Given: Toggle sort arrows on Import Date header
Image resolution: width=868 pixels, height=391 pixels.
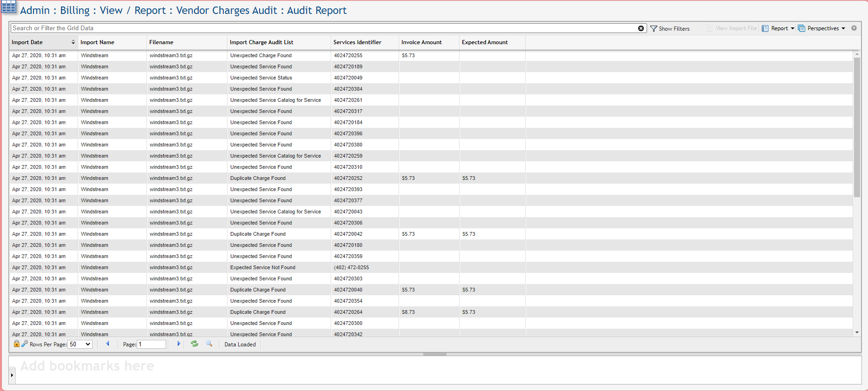Looking at the screenshot, I should tap(73, 42).
